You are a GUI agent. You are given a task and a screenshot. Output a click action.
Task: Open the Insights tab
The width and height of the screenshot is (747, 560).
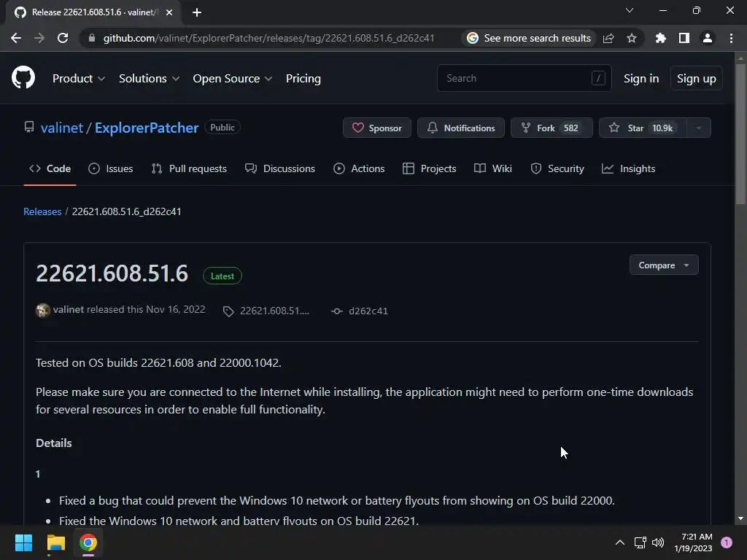point(628,168)
